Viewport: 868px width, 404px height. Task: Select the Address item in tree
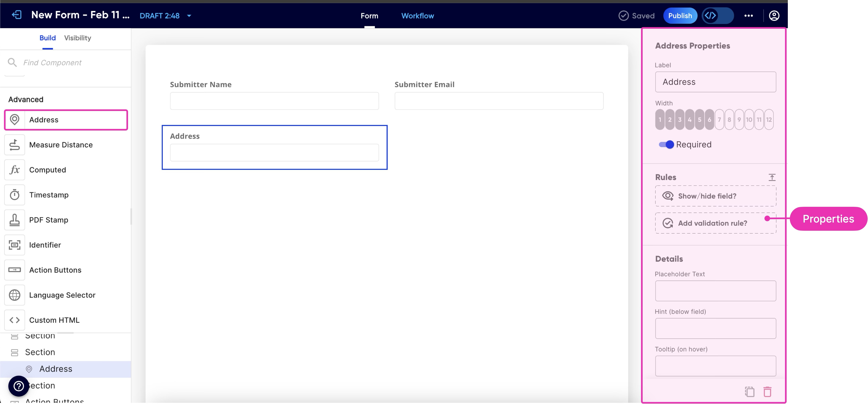click(x=56, y=369)
